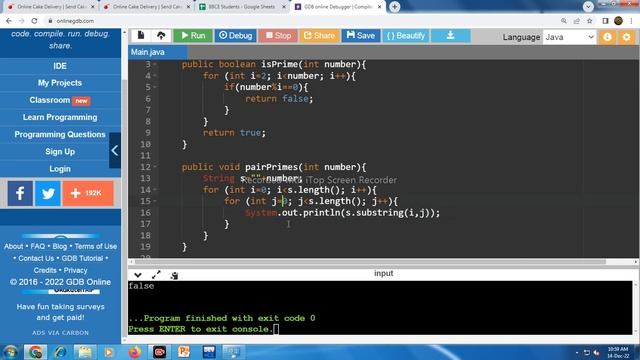Go back in the browser

(x=9, y=21)
